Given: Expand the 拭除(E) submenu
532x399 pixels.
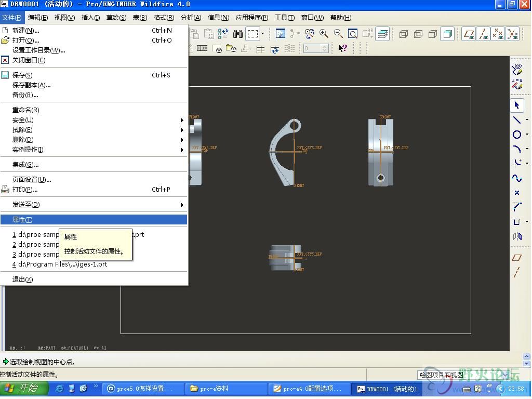Looking at the screenshot, I should (x=94, y=130).
